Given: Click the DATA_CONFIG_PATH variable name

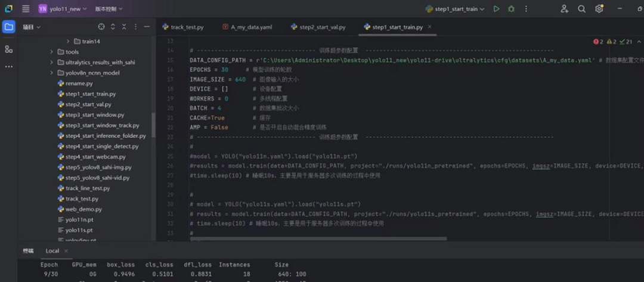Looking at the screenshot, I should pos(218,60).
